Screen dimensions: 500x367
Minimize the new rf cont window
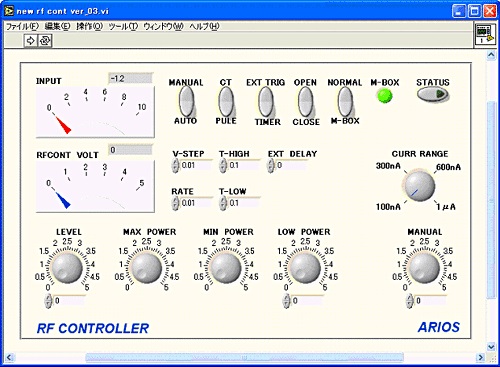point(459,11)
